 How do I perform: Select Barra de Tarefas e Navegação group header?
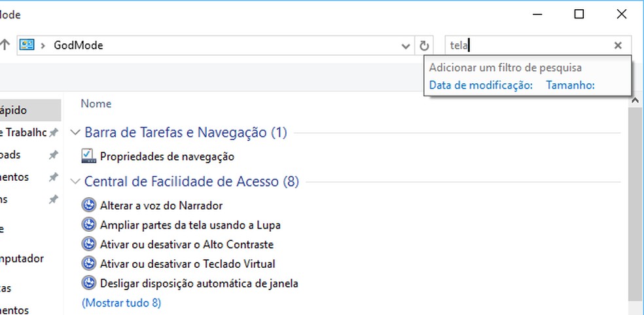(186, 132)
